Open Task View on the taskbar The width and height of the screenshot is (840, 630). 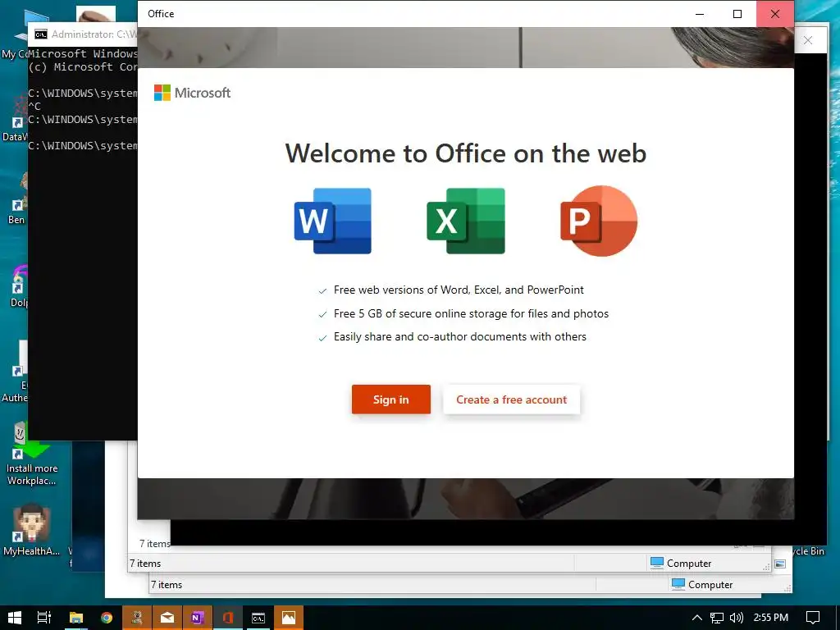pos(44,618)
